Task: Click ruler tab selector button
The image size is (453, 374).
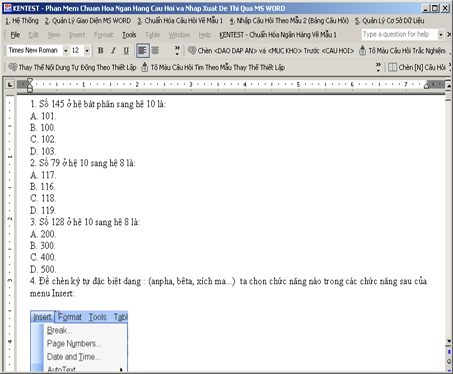Action: (x=10, y=85)
